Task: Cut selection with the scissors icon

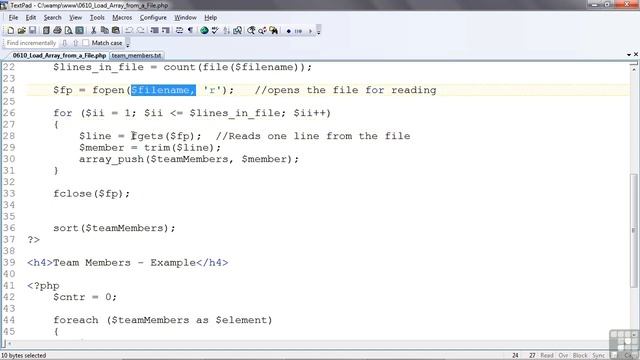Action: point(93,31)
